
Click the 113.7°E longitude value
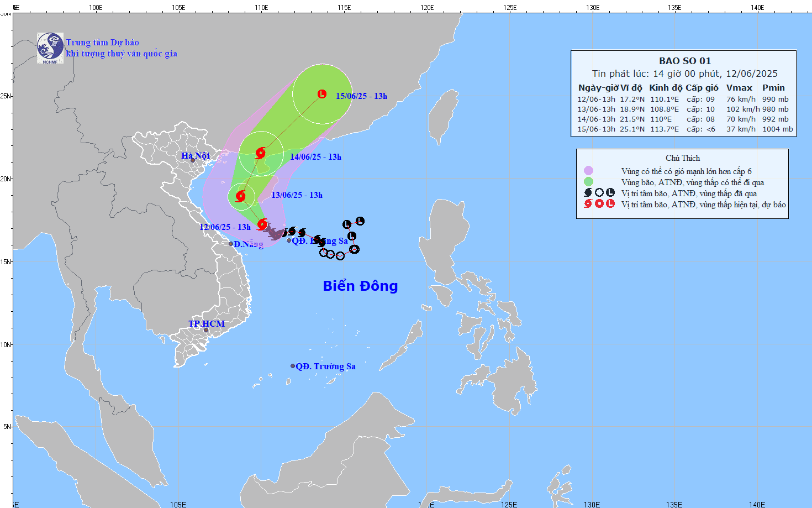click(x=665, y=129)
